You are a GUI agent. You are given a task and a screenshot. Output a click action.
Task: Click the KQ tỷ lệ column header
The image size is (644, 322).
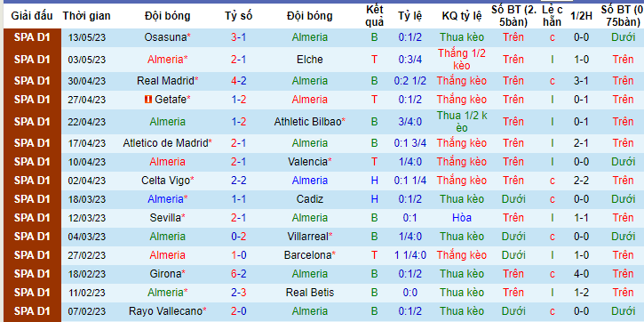pos(462,16)
